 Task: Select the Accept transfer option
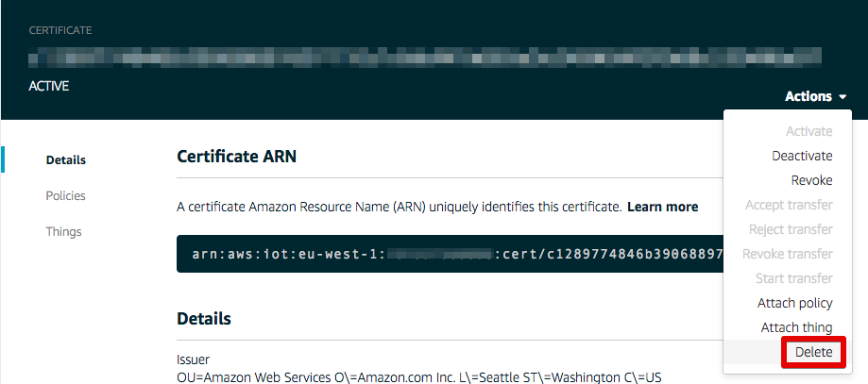(789, 205)
